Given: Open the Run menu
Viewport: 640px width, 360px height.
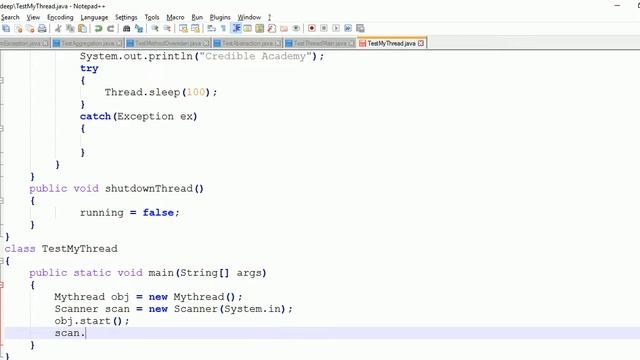Looking at the screenshot, I should 197,17.
